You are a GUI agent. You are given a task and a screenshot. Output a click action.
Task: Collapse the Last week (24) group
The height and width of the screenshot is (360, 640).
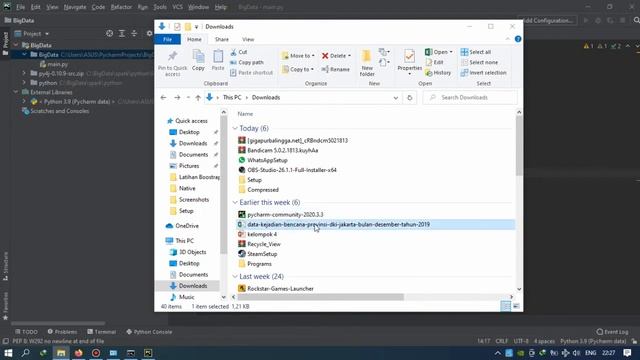(x=235, y=276)
